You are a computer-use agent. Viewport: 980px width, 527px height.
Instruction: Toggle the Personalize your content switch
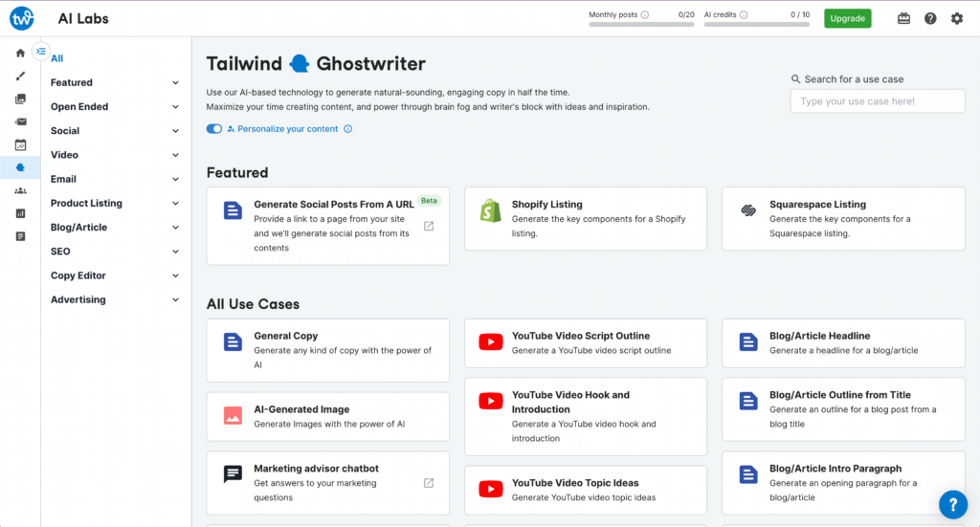pos(213,128)
